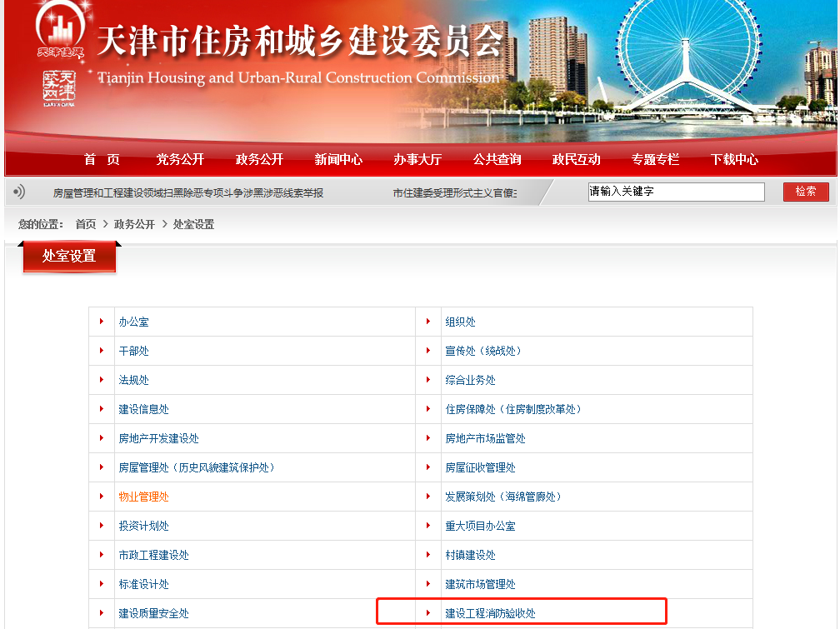Select 公共查询 in navigation bar

497,159
